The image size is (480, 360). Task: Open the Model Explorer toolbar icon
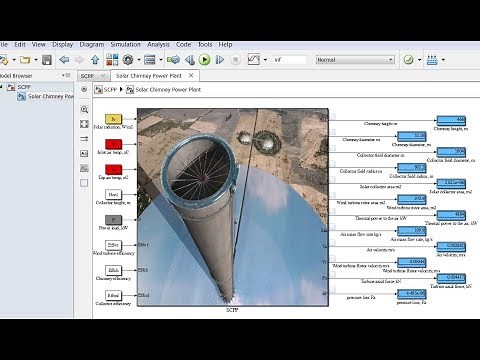pos(149,60)
